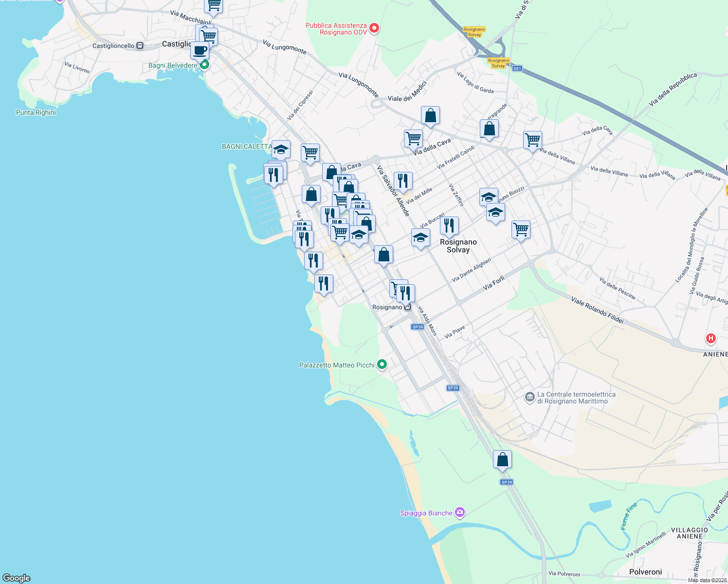Image resolution: width=728 pixels, height=584 pixels.
Task: Open the Pubblica Assistenza Rosignano ODV marker
Action: click(x=373, y=28)
